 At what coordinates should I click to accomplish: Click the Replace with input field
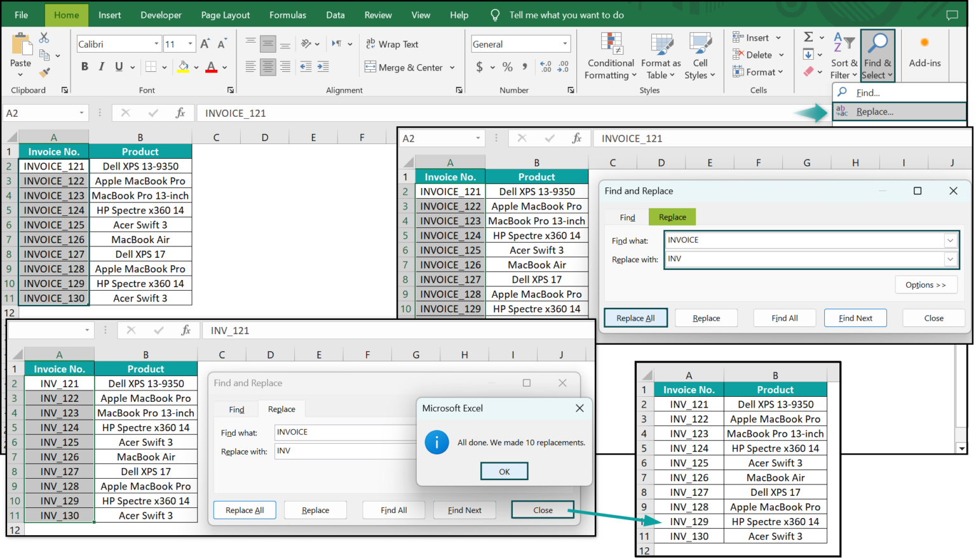[804, 259]
